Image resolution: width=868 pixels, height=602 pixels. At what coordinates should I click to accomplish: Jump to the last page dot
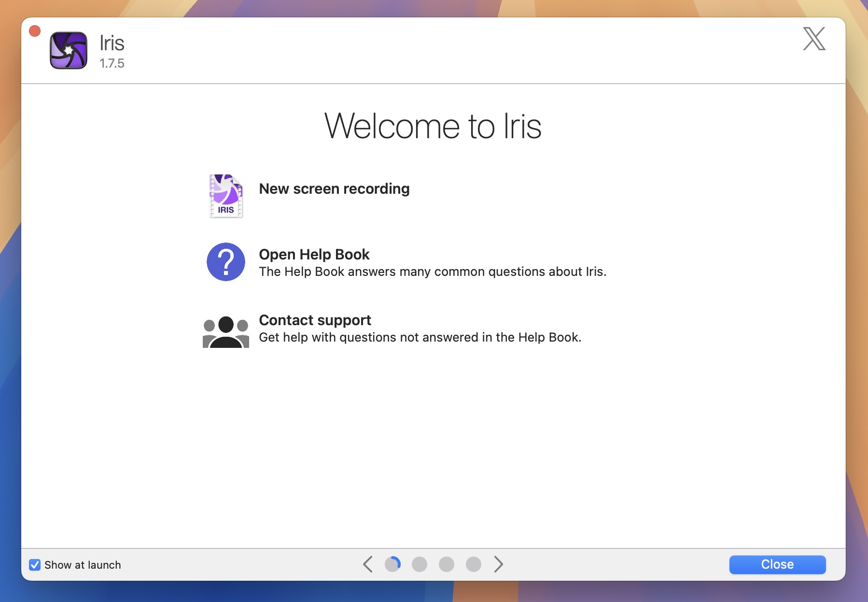point(473,564)
